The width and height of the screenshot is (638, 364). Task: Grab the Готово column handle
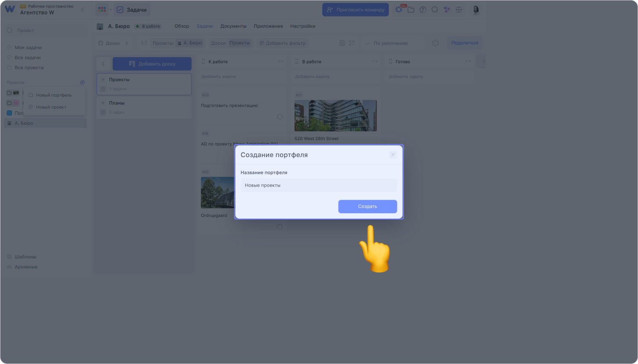390,61
